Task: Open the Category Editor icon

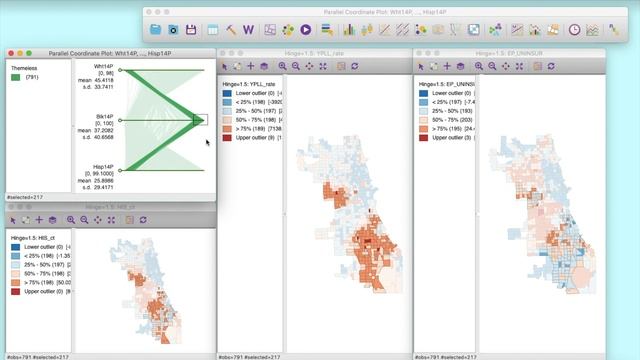Action: coord(327,29)
